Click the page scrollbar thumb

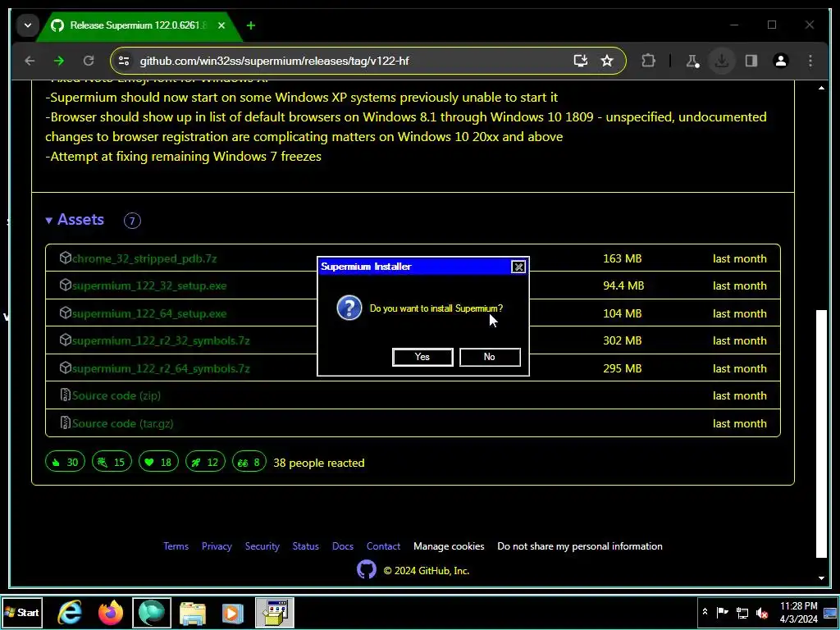(821, 434)
